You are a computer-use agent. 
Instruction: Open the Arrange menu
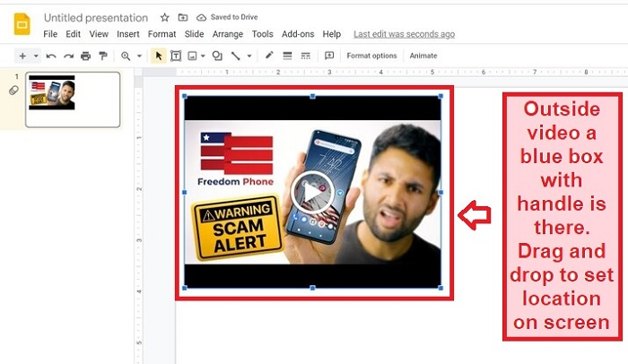228,34
